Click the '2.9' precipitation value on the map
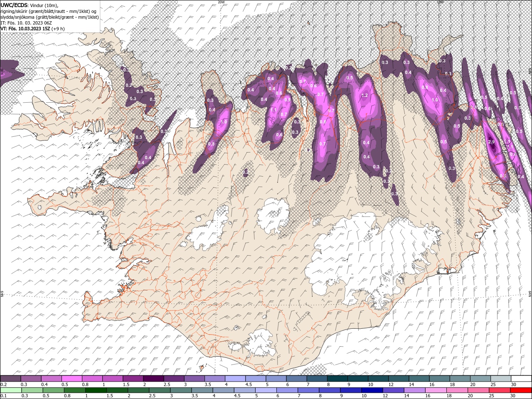The width and height of the screenshot is (532, 399). click(x=491, y=142)
